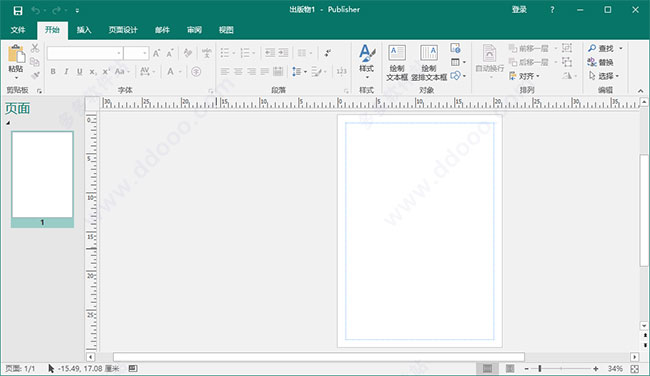Click the zoom slider handle

[x=540, y=369]
